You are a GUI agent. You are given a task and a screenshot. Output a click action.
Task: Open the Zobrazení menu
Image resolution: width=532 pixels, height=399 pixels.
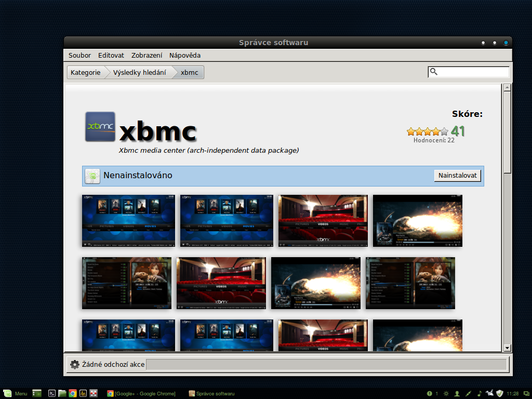pos(147,55)
